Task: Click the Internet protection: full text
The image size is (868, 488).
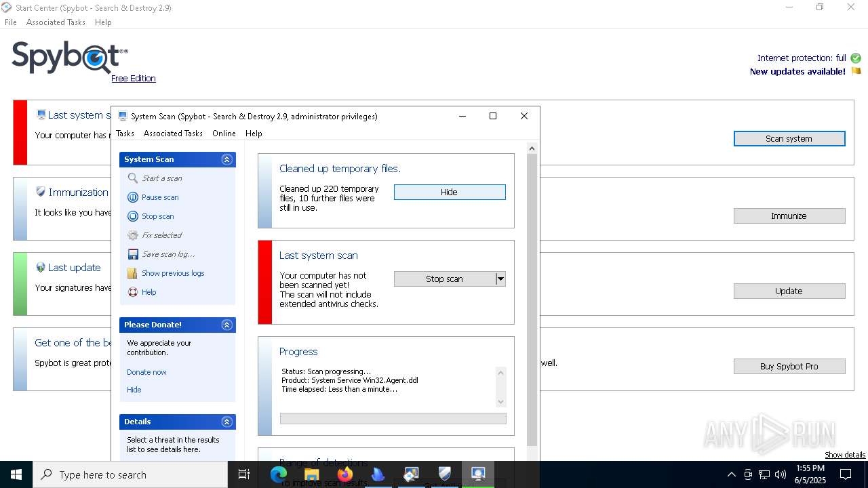Action: point(802,58)
